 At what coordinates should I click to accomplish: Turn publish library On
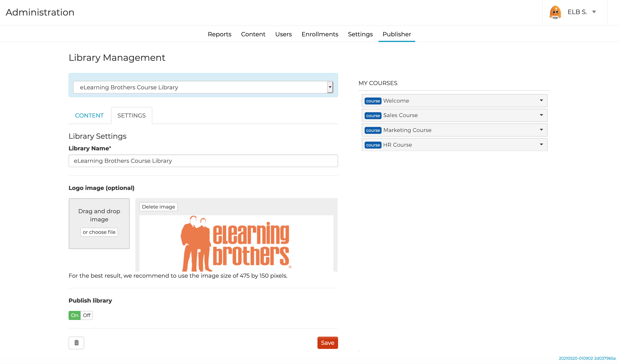75,315
